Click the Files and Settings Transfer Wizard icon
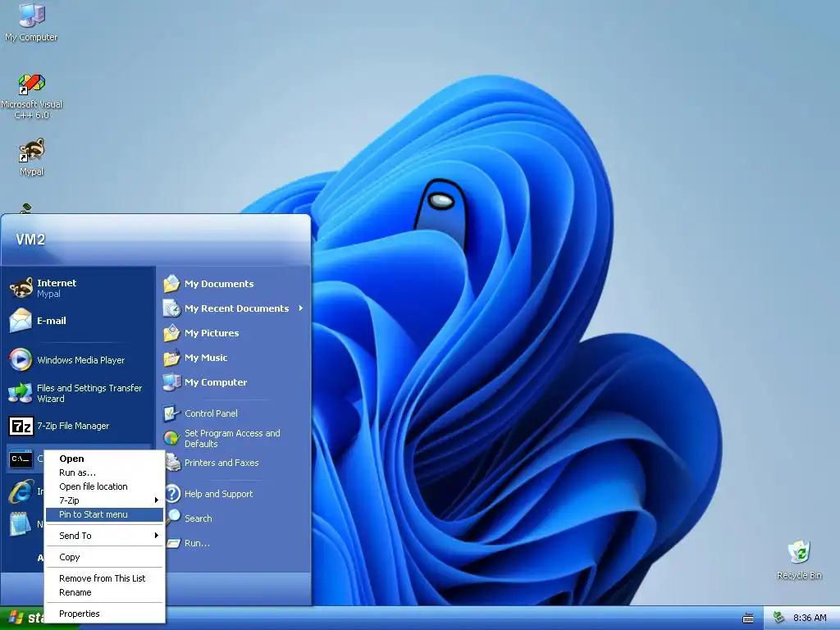 (21, 393)
